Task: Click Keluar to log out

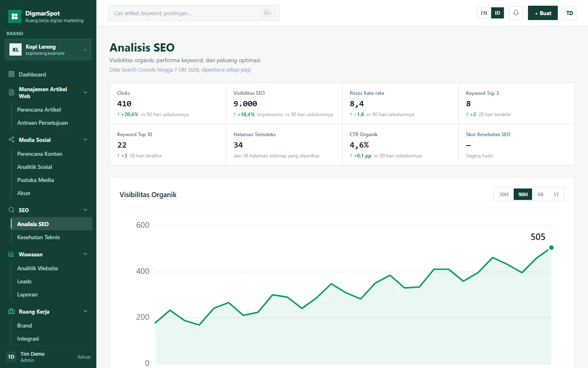Action: click(x=84, y=357)
